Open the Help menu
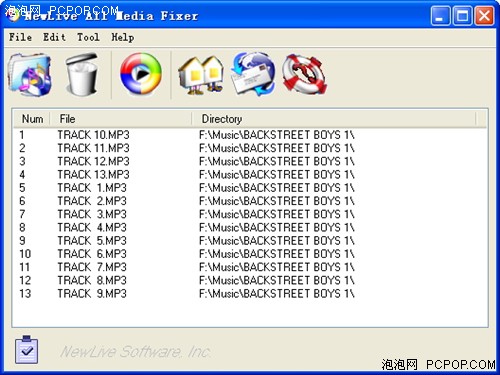 (123, 37)
